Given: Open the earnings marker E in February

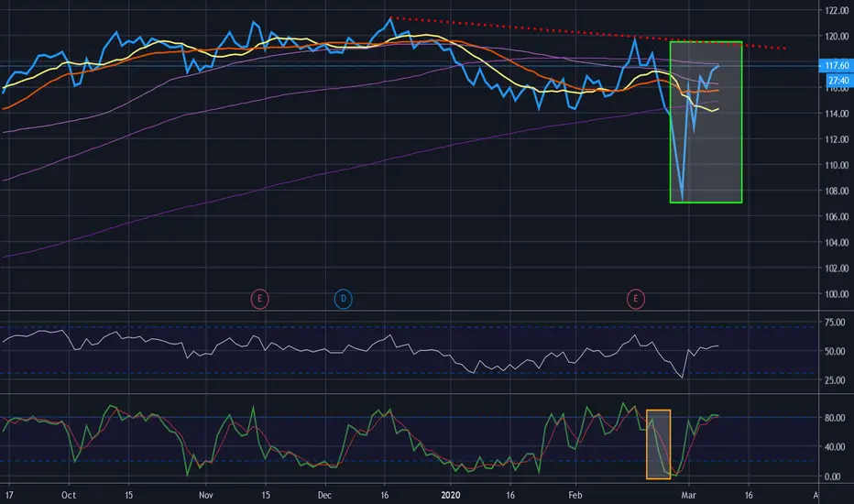Looking at the screenshot, I should tap(636, 299).
